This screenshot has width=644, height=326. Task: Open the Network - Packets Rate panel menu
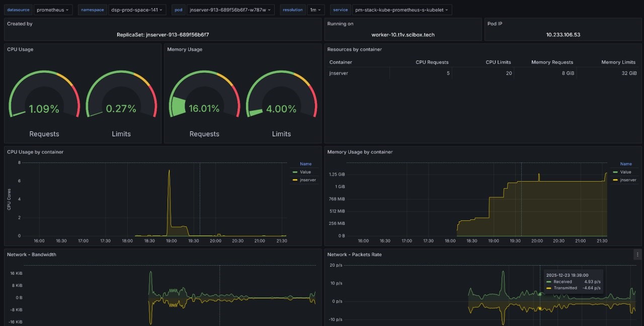[x=637, y=255]
